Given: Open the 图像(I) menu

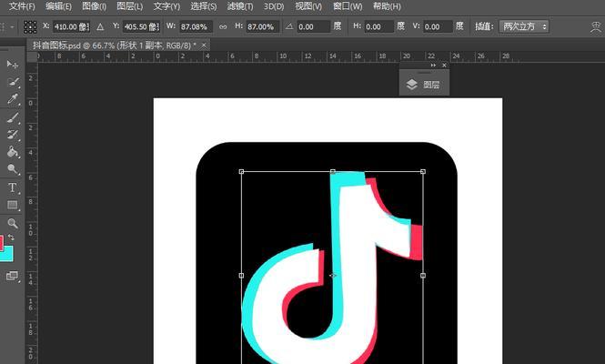Looking at the screenshot, I should click(x=95, y=6).
